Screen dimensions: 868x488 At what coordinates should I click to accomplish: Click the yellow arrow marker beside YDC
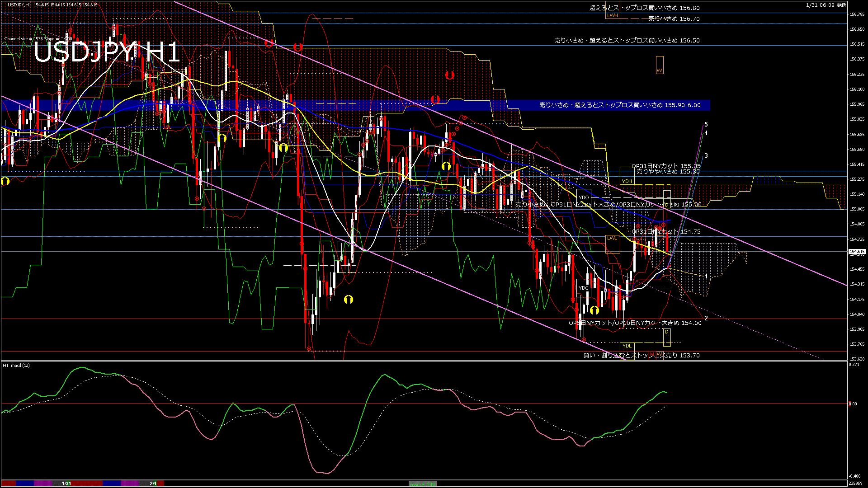coord(594,310)
